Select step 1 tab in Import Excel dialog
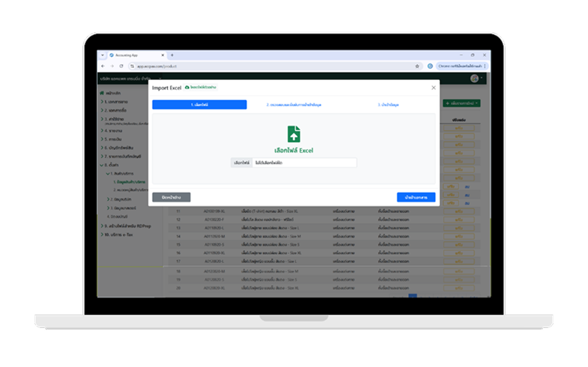The height and width of the screenshot is (367, 588). [200, 104]
